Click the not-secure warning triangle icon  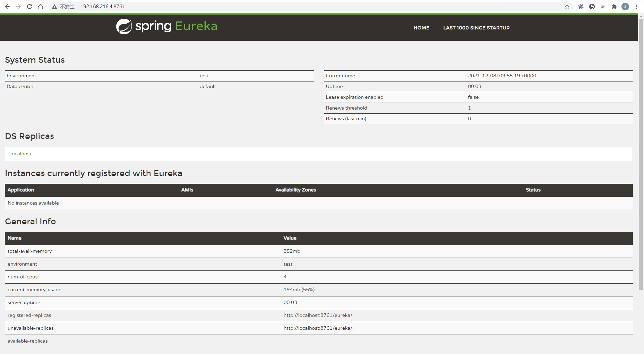[54, 7]
